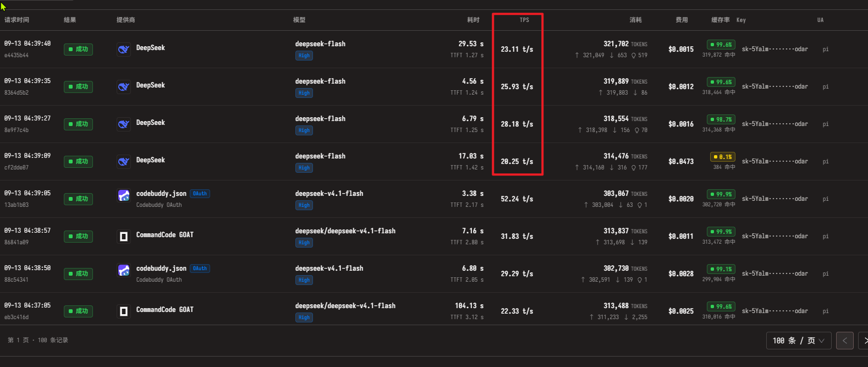Click the 耗时 column header
The image size is (868, 367).
[x=473, y=20]
